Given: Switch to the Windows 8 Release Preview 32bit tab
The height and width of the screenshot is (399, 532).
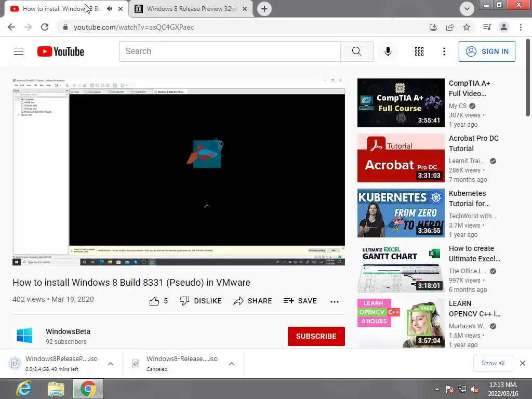Looking at the screenshot, I should [x=191, y=9].
